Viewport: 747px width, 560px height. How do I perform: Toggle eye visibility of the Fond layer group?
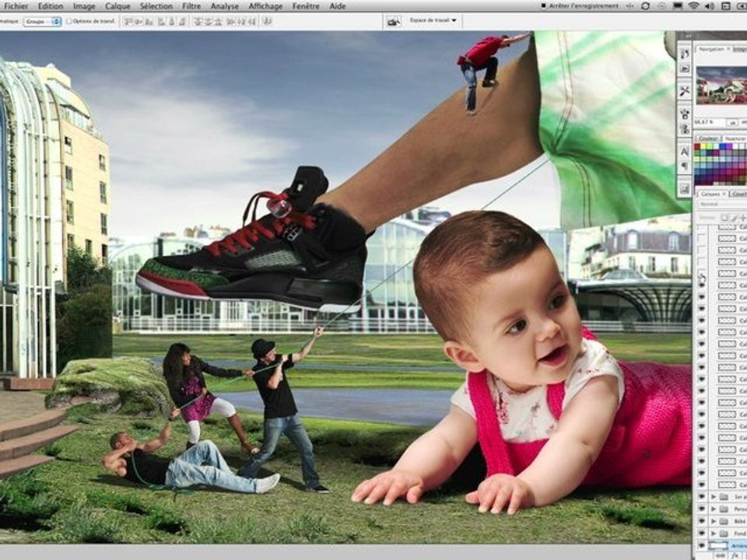pyautogui.click(x=702, y=534)
